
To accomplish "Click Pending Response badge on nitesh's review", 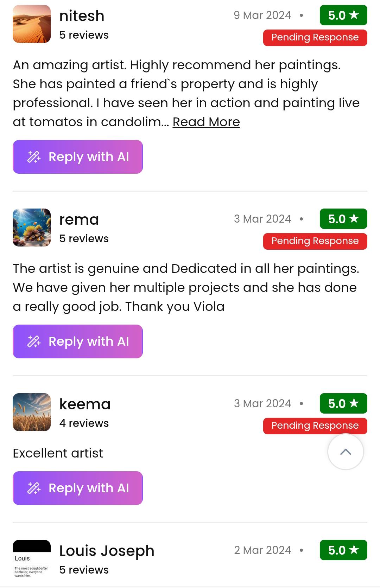I will click(315, 38).
